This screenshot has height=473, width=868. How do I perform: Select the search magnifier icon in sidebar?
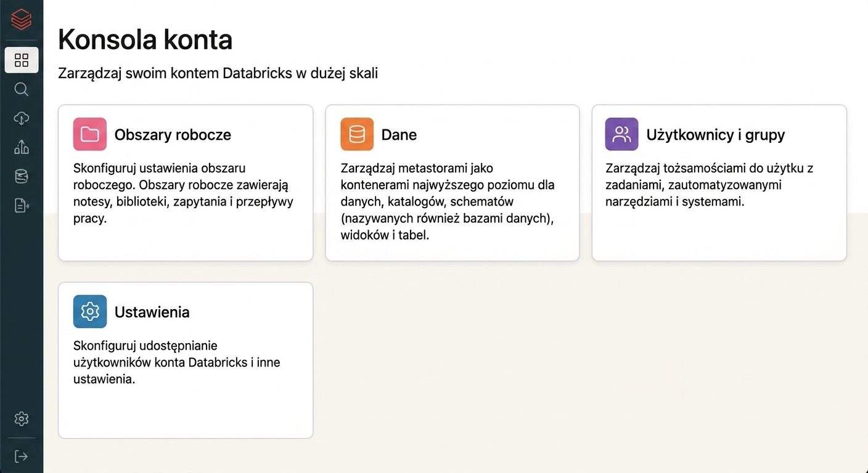pyautogui.click(x=22, y=89)
